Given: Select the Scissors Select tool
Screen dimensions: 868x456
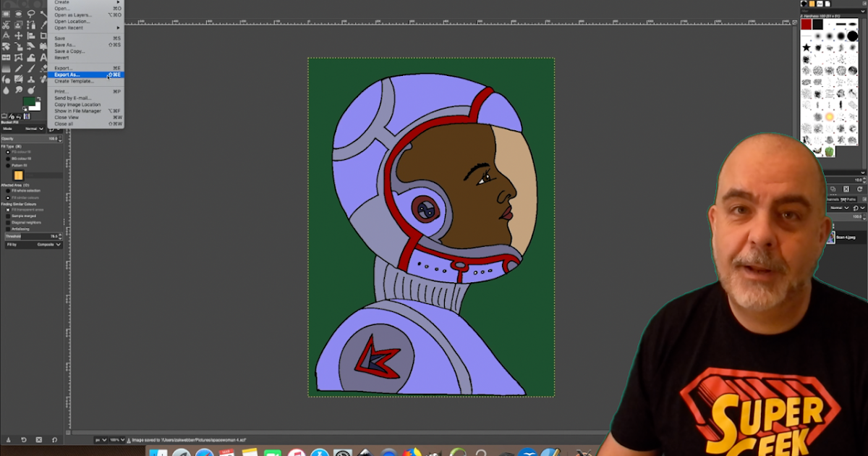Looking at the screenshot, I should click(6, 25).
